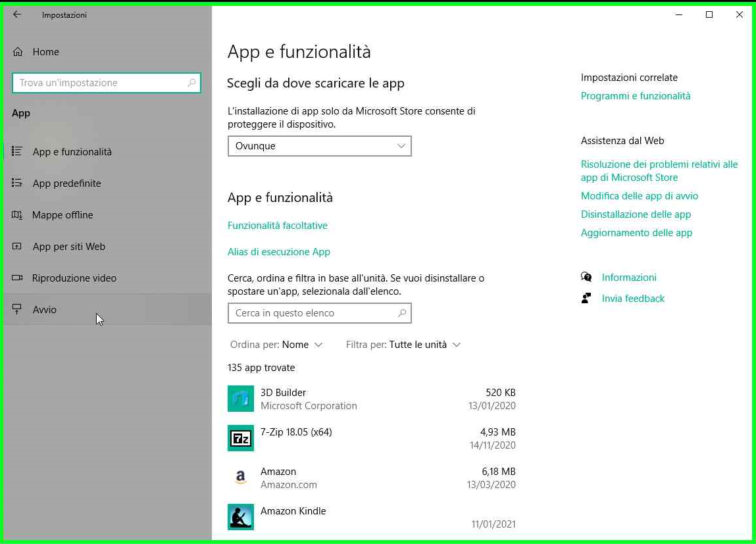The width and height of the screenshot is (756, 544).
Task: Expand the Ordina per Nome dropdown
Action: point(276,345)
